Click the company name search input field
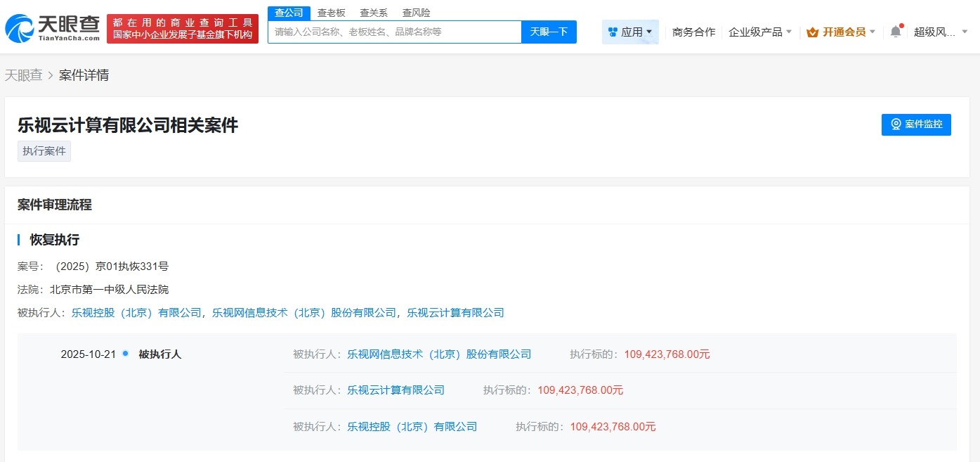980x462 pixels. pyautogui.click(x=393, y=32)
